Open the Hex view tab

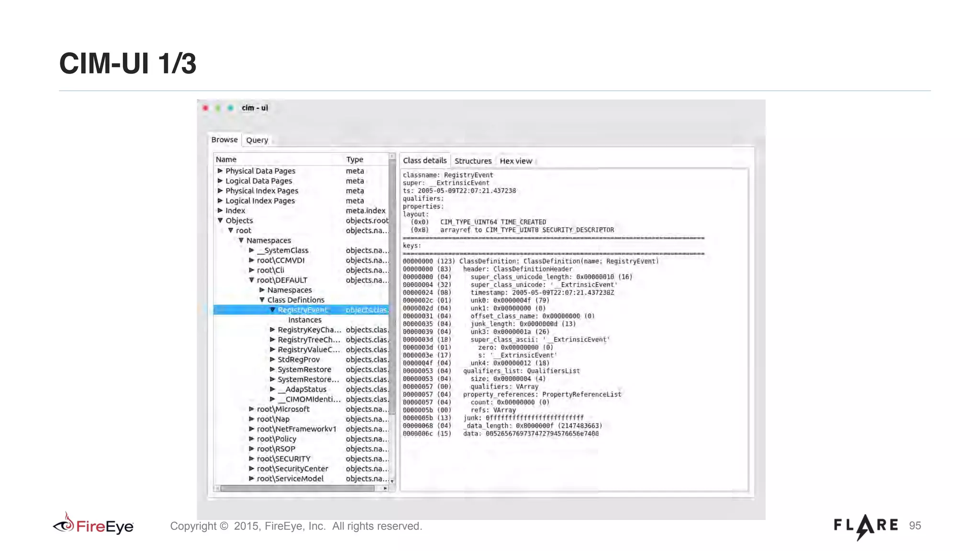click(x=515, y=161)
